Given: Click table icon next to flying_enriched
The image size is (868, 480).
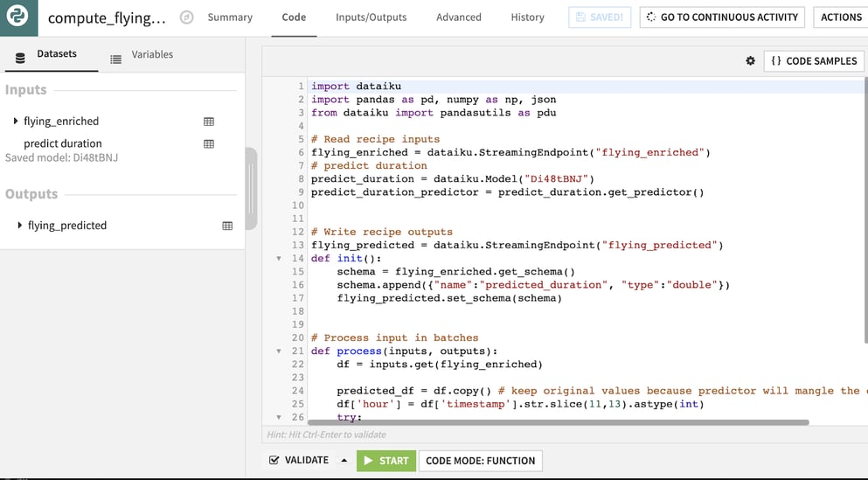Looking at the screenshot, I should pyautogui.click(x=208, y=122).
